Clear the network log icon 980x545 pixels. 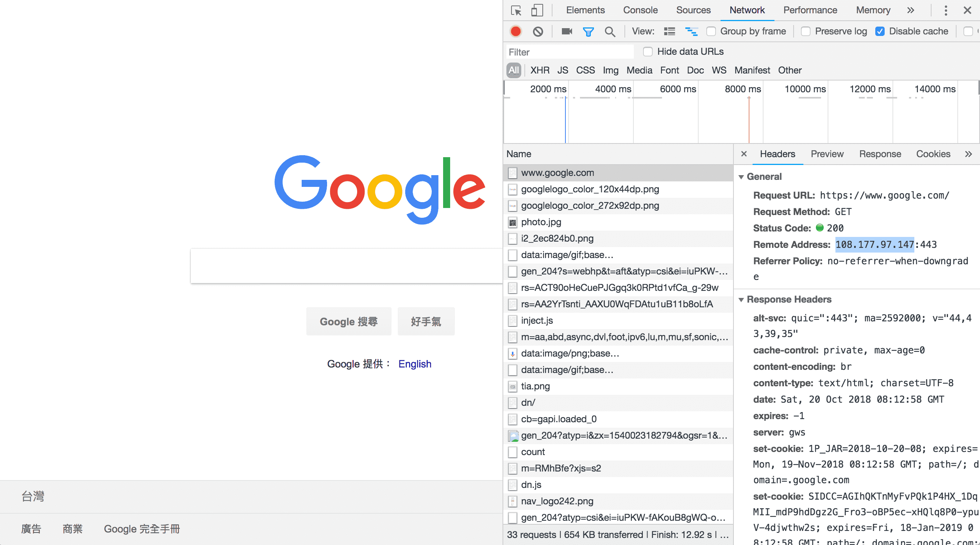[x=538, y=31]
